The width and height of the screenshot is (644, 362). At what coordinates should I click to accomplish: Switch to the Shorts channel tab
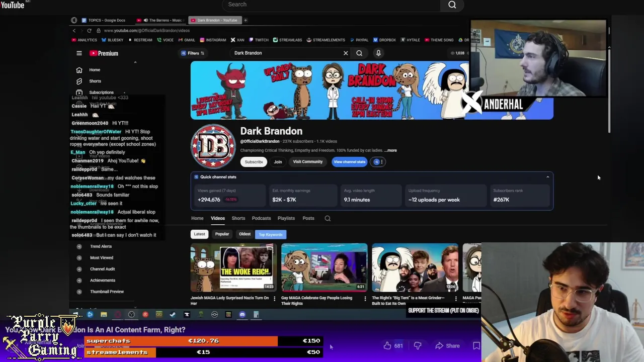tap(238, 218)
